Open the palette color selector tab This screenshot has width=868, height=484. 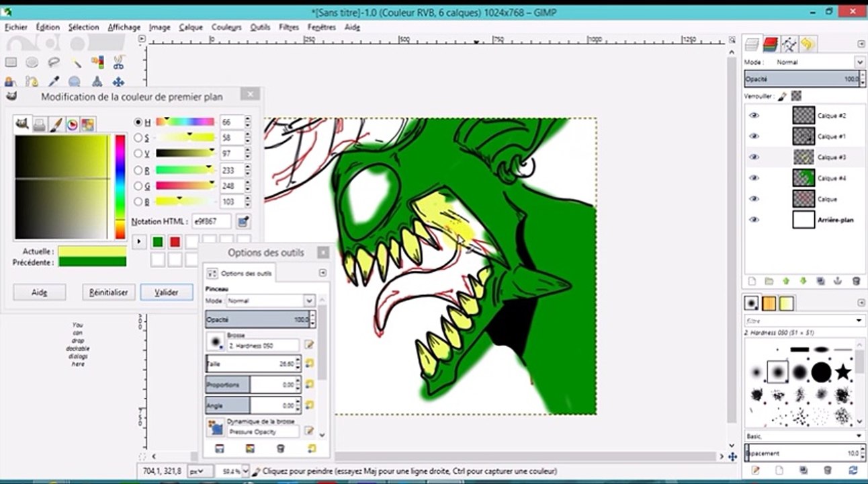click(88, 124)
